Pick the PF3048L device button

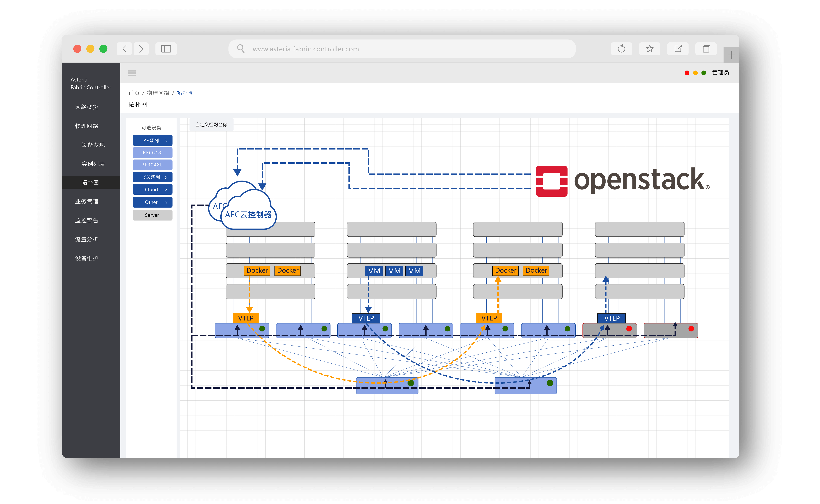[152, 165]
